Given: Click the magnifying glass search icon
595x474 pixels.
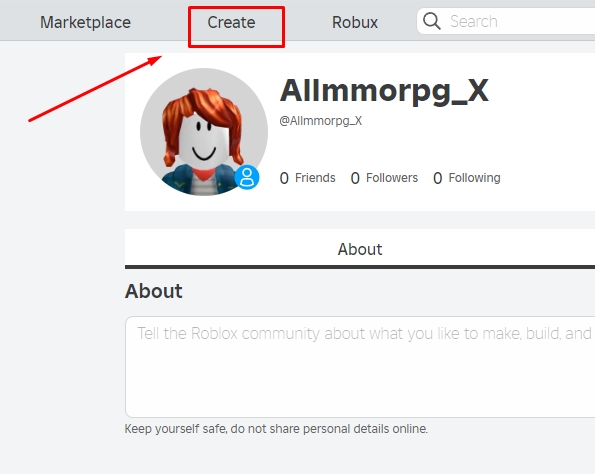Looking at the screenshot, I should click(x=432, y=21).
